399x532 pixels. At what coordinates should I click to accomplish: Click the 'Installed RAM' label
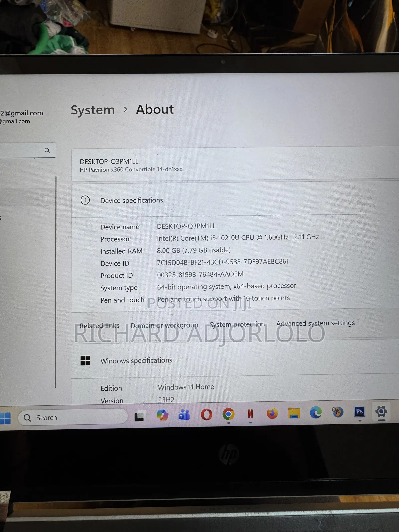click(x=121, y=251)
